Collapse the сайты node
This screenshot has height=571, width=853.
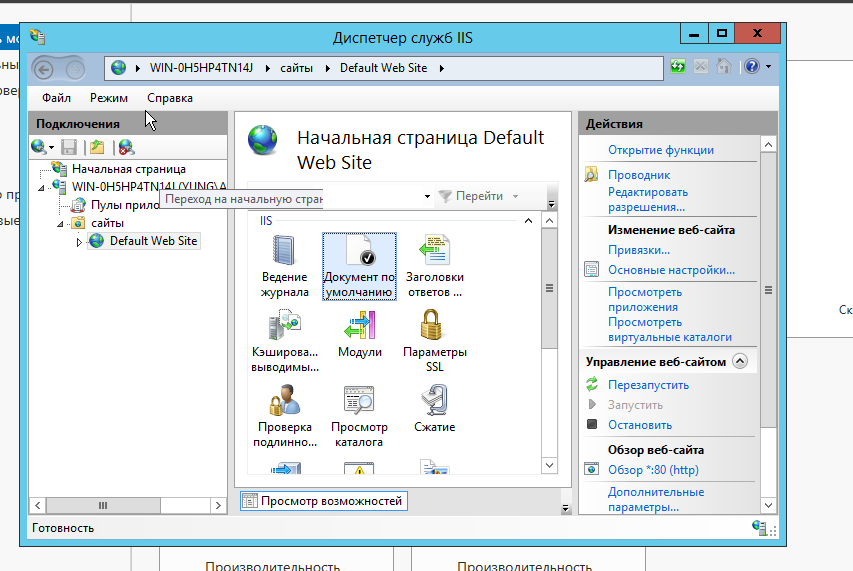pyautogui.click(x=60, y=224)
